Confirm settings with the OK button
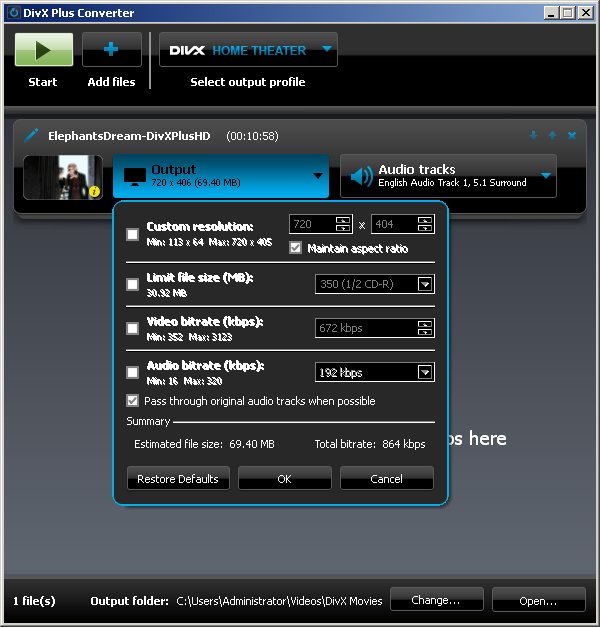This screenshot has width=600, height=627. pos(285,478)
